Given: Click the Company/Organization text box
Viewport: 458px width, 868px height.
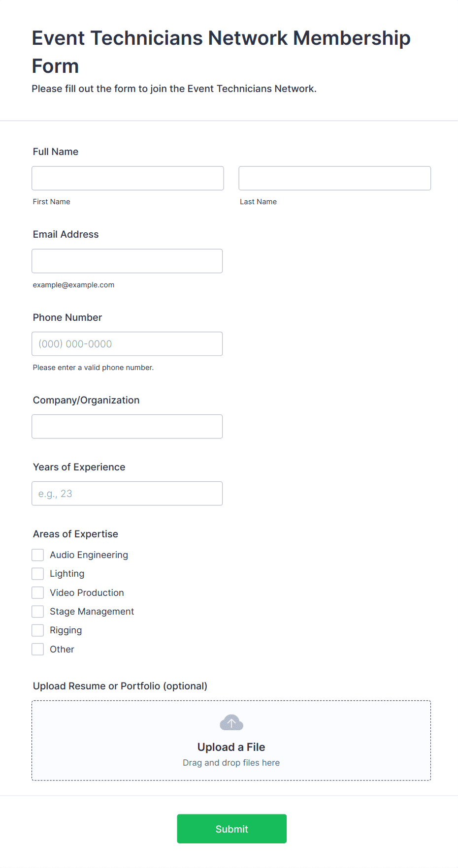Looking at the screenshot, I should (127, 427).
